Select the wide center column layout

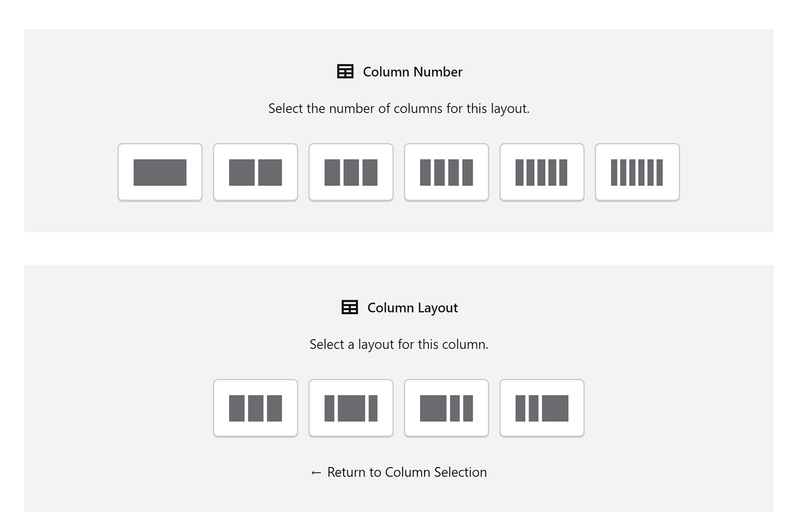(x=351, y=408)
